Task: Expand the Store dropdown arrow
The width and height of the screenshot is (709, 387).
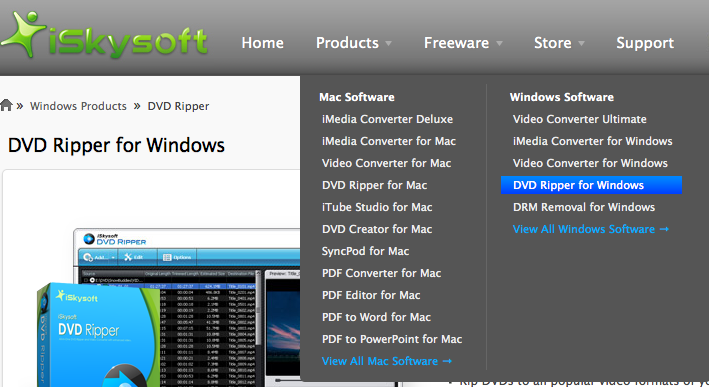Action: [581, 44]
